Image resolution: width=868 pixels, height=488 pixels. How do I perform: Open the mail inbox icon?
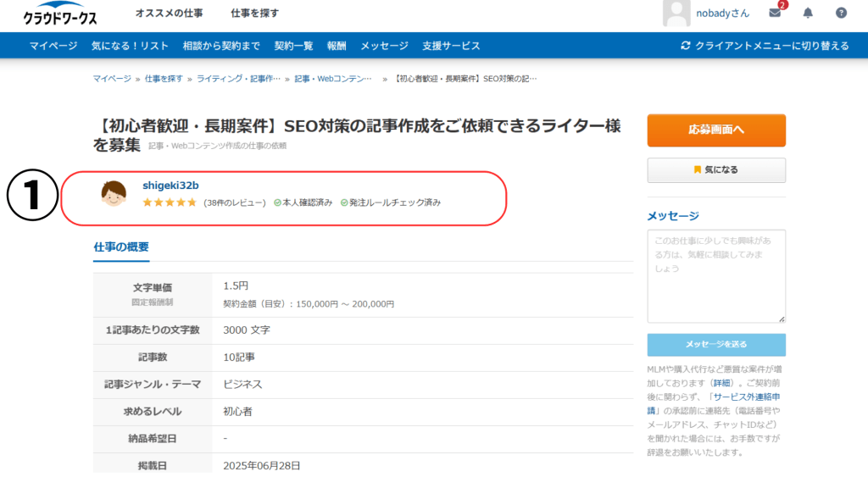coord(775,13)
